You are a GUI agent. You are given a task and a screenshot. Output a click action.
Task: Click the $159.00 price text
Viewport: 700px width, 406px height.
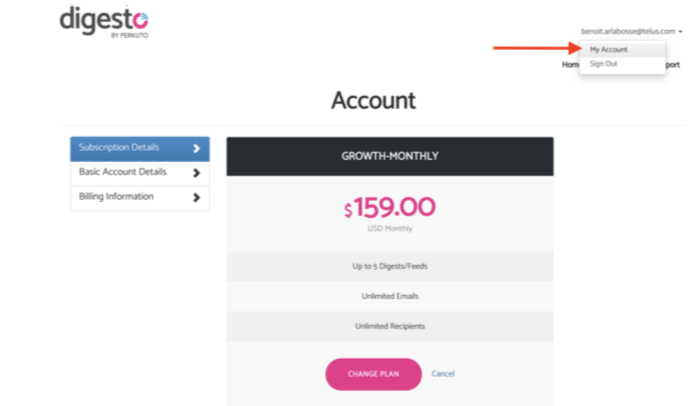[x=389, y=208]
